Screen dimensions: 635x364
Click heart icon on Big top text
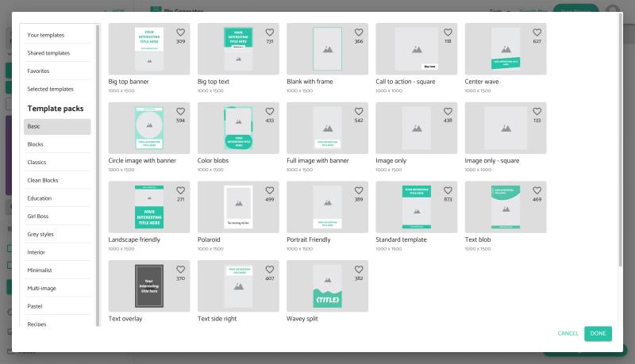(270, 33)
